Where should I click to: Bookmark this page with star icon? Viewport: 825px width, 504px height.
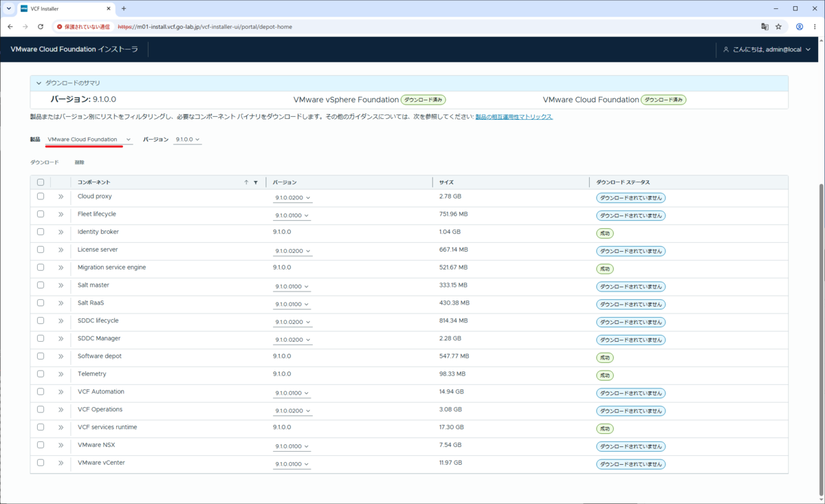(778, 27)
